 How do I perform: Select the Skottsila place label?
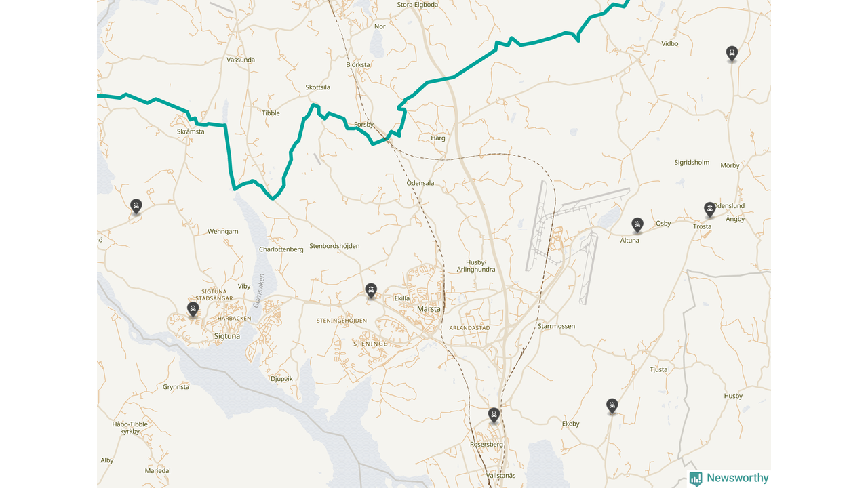pyautogui.click(x=318, y=87)
